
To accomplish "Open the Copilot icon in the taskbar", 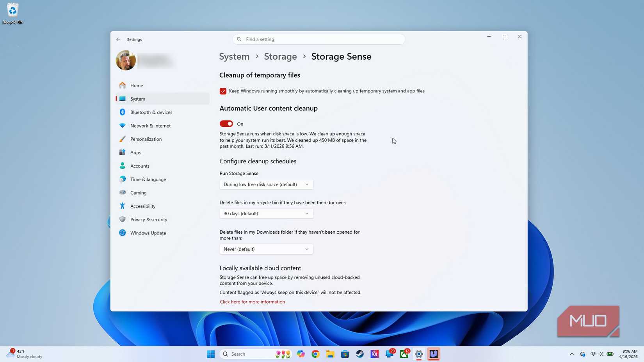I will tap(301, 354).
